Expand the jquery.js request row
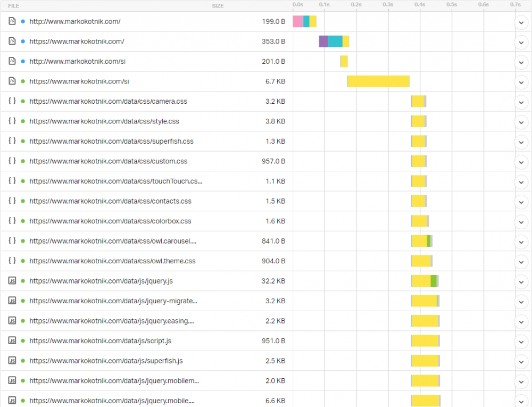This screenshot has width=532, height=407. (x=521, y=281)
